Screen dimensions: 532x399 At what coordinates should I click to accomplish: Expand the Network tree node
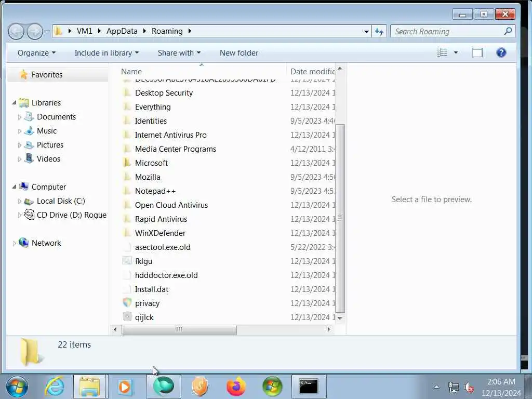pyautogui.click(x=14, y=243)
